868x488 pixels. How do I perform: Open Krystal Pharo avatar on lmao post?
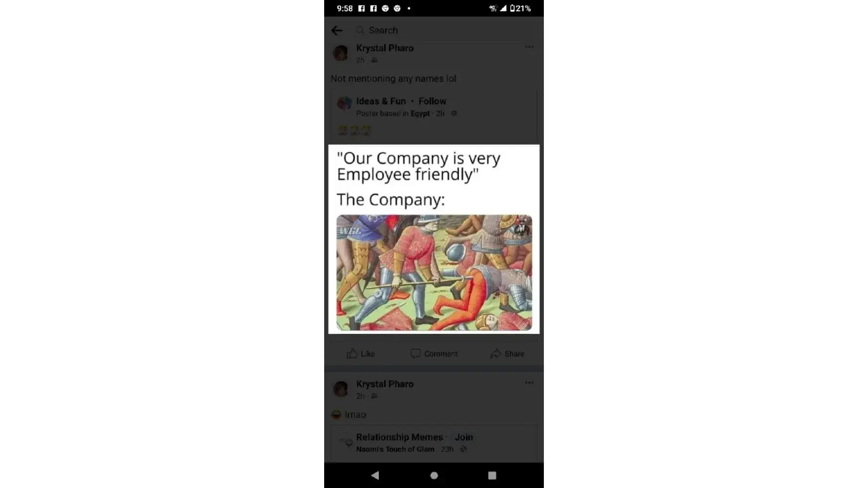[x=341, y=389]
